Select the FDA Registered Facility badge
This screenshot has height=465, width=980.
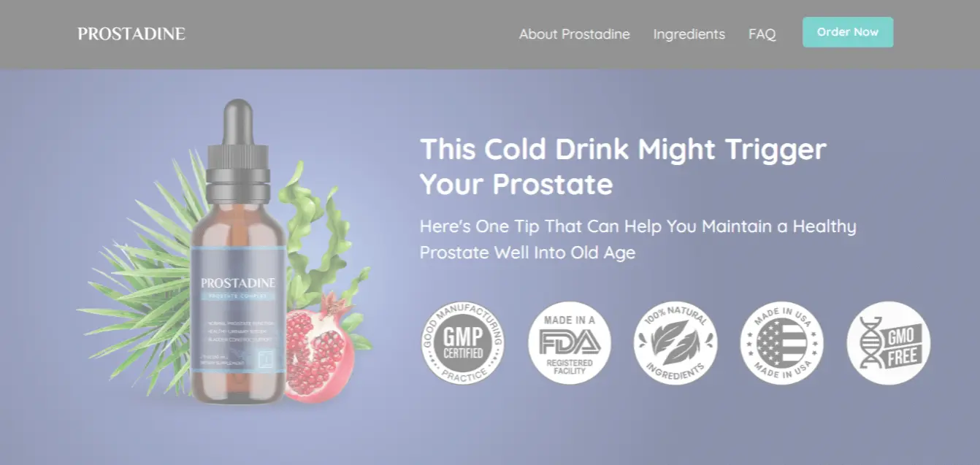(570, 343)
